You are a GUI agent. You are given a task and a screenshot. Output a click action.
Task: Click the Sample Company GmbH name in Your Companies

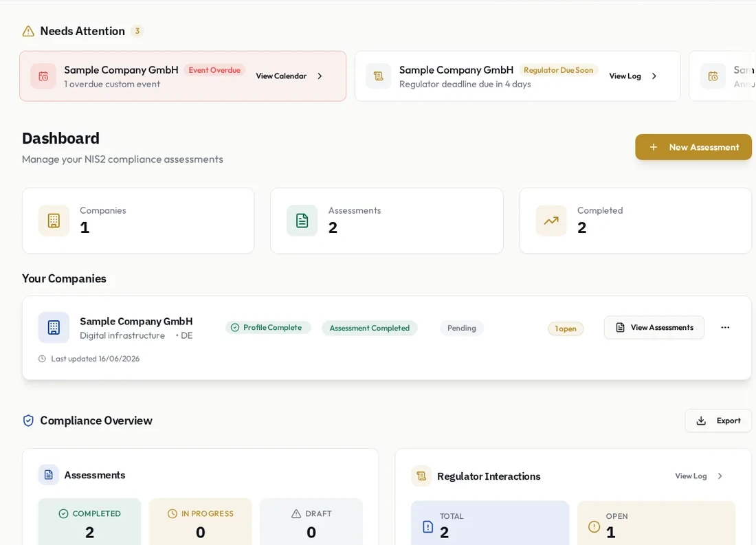click(136, 321)
